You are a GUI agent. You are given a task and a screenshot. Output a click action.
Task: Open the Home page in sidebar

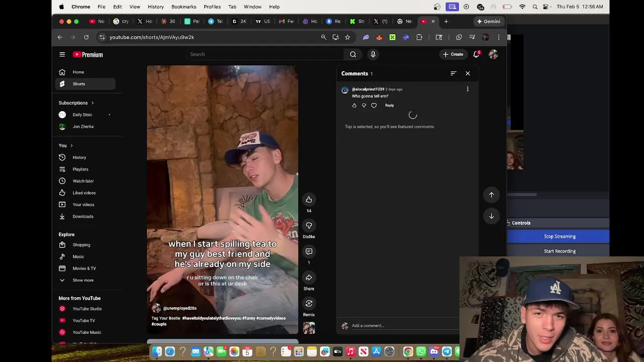pyautogui.click(x=86, y=72)
